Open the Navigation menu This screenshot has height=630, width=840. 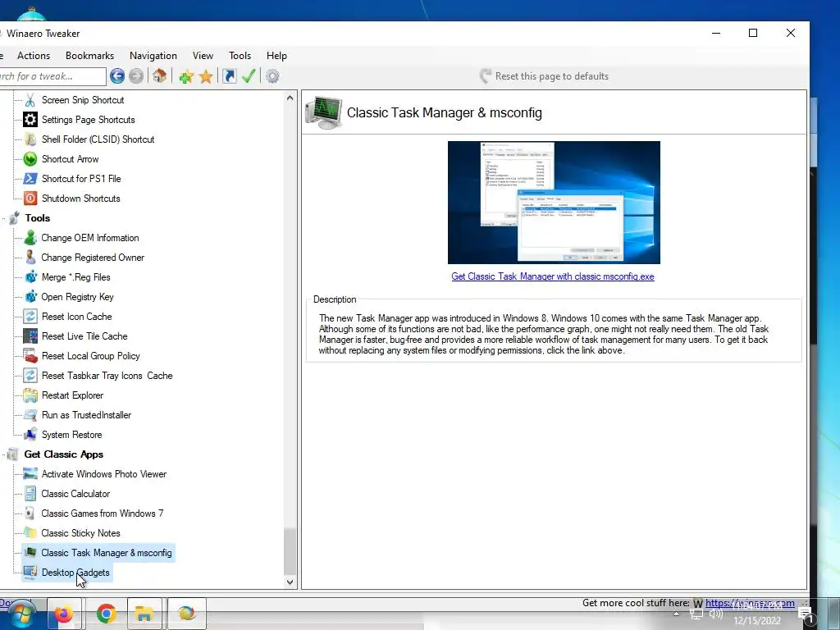[153, 56]
